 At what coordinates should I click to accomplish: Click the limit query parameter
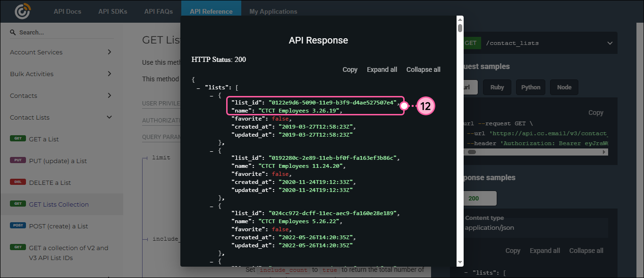[161, 157]
